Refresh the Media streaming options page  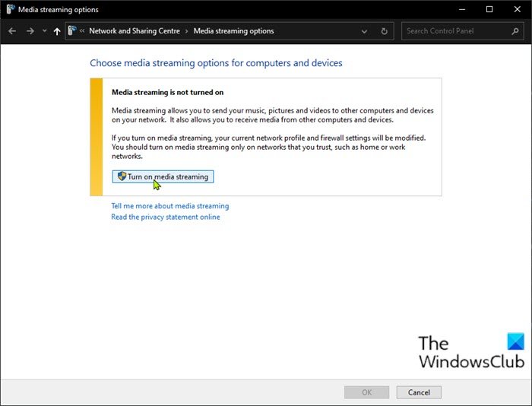coord(384,31)
